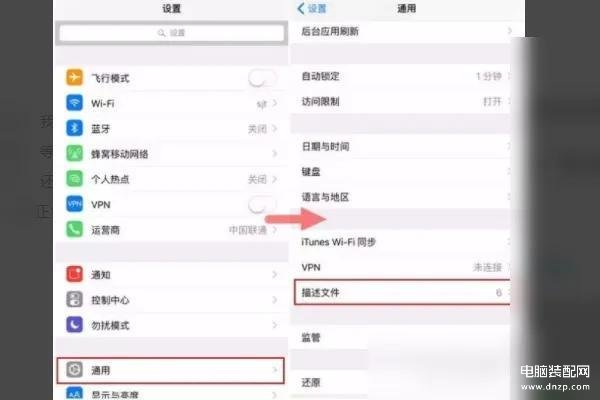Open Do Not Disturb (勿扰模式) moon icon
Screen dimensions: 600x400
[74, 325]
